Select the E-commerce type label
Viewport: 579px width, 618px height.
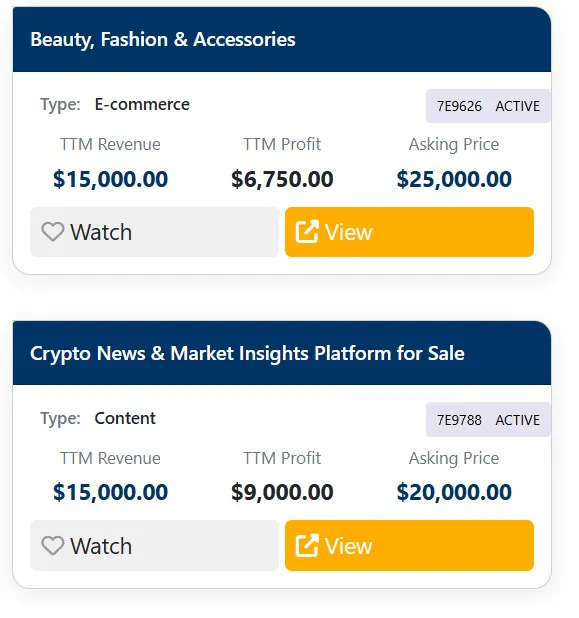point(142,104)
